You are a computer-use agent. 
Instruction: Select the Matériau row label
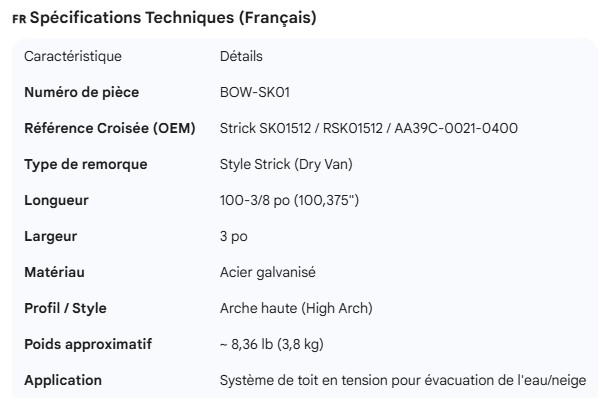(x=54, y=272)
